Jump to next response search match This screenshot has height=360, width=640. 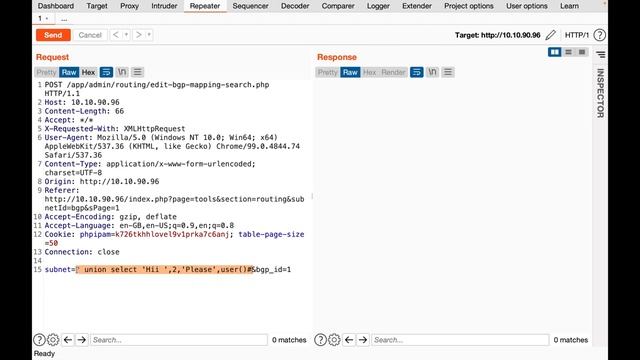click(x=363, y=340)
